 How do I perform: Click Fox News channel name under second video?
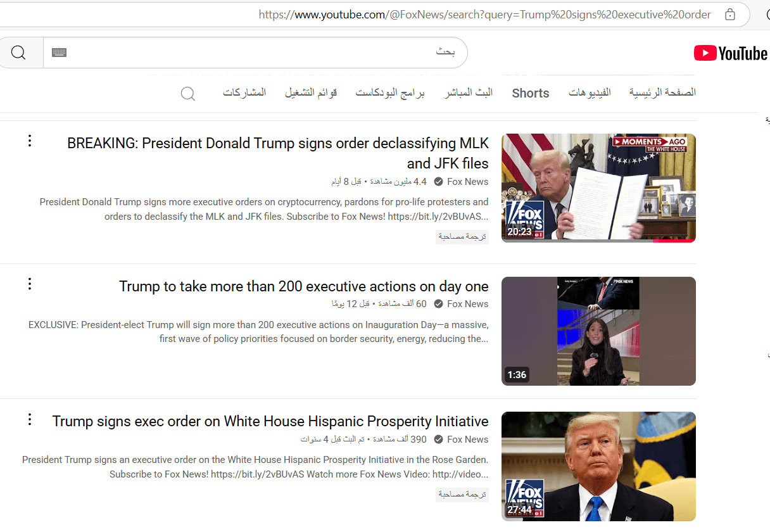468,304
